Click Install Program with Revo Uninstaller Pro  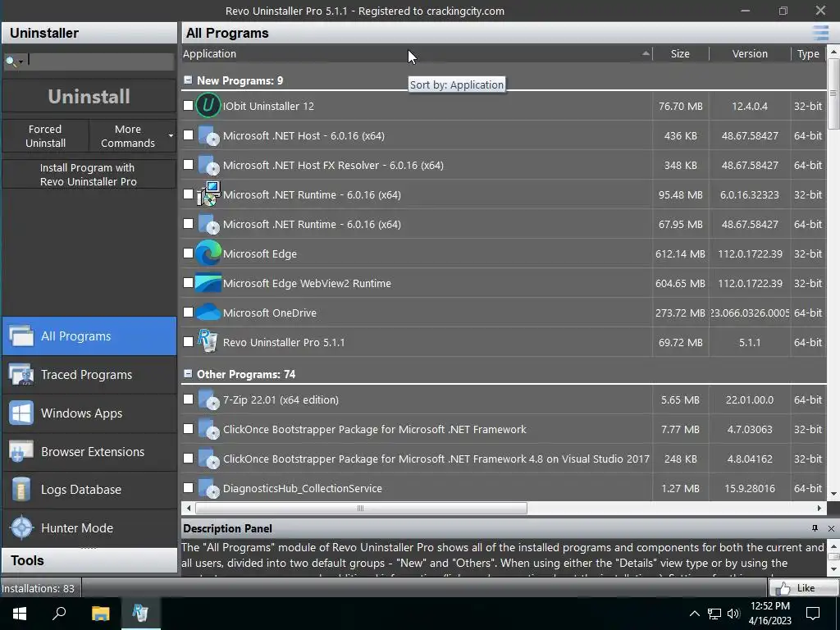(89, 175)
